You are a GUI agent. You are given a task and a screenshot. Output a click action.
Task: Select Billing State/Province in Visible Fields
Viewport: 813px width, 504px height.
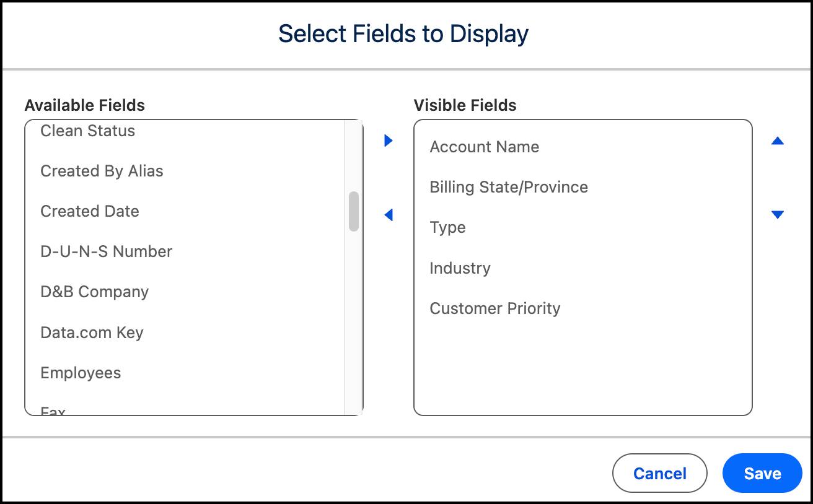point(508,187)
